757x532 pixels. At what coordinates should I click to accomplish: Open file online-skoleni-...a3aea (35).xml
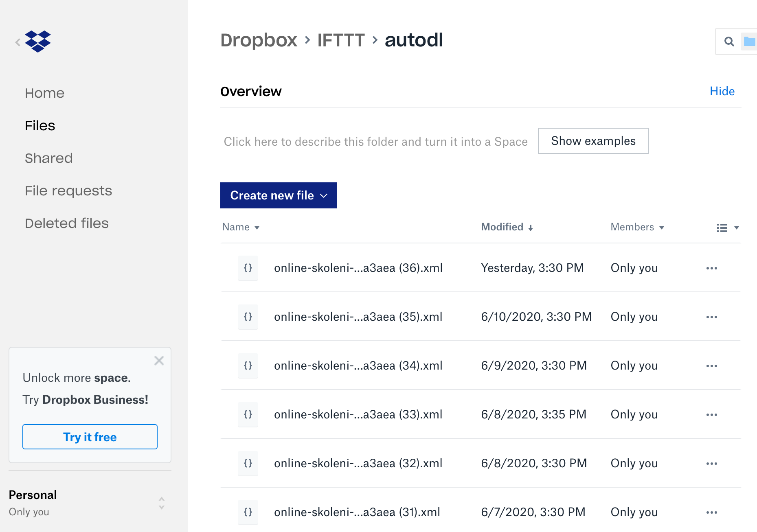pyautogui.click(x=358, y=317)
